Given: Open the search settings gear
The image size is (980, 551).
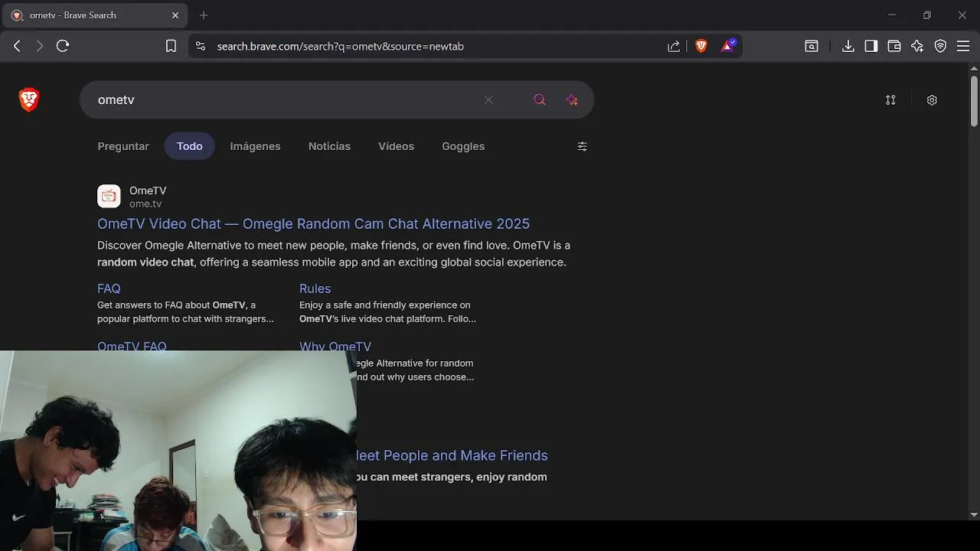Looking at the screenshot, I should (x=932, y=100).
